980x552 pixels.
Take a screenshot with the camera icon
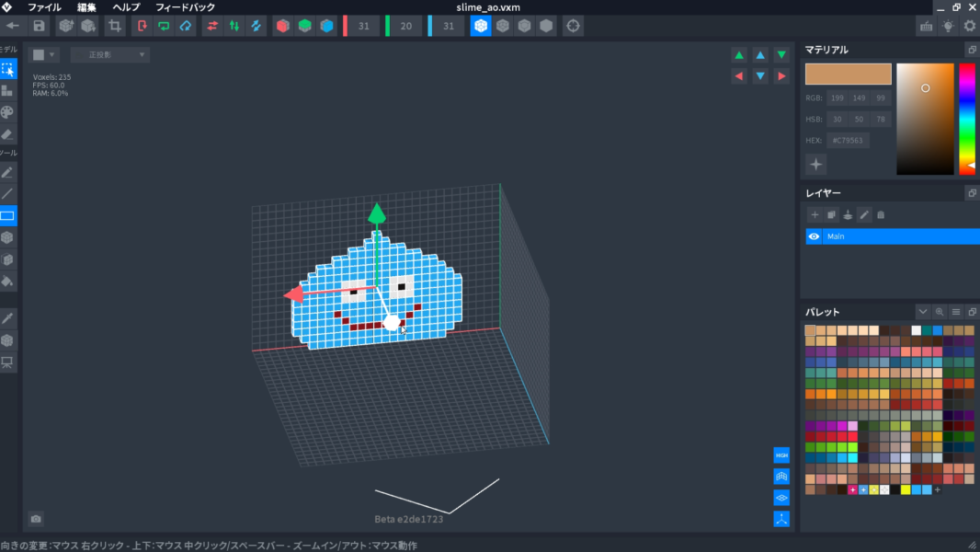click(36, 519)
